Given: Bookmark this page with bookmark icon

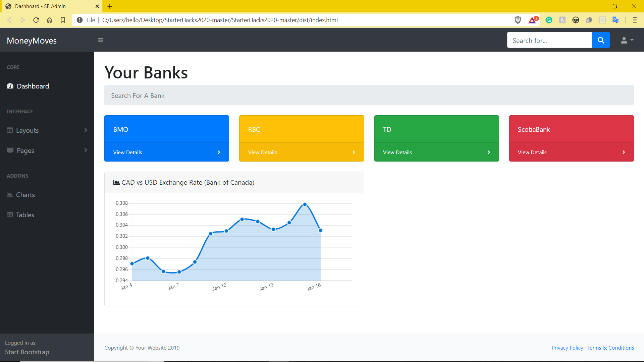Looking at the screenshot, I should click(63, 20).
